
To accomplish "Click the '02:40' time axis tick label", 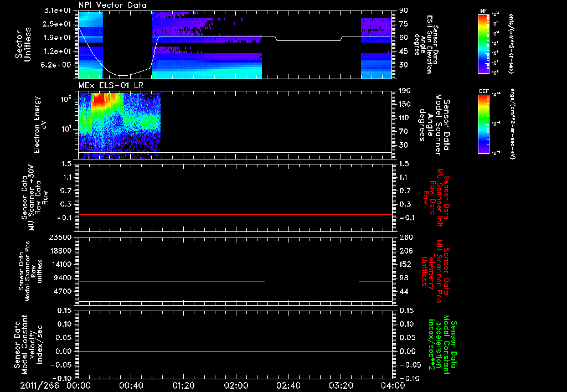I will (x=288, y=385).
